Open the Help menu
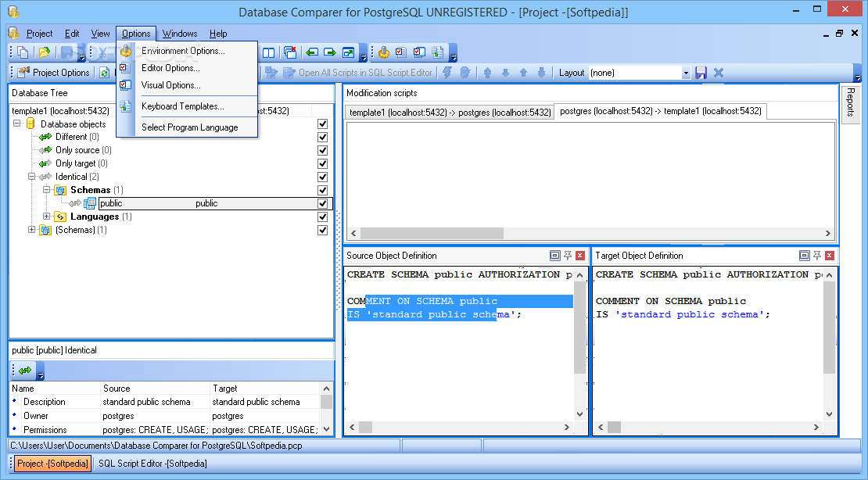The width and height of the screenshot is (868, 480). point(218,34)
